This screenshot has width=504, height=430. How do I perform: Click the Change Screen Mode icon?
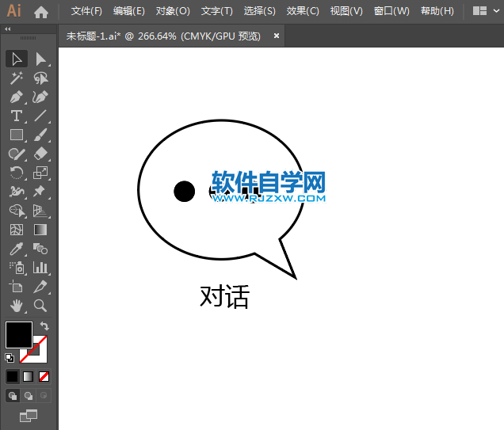coord(29,416)
